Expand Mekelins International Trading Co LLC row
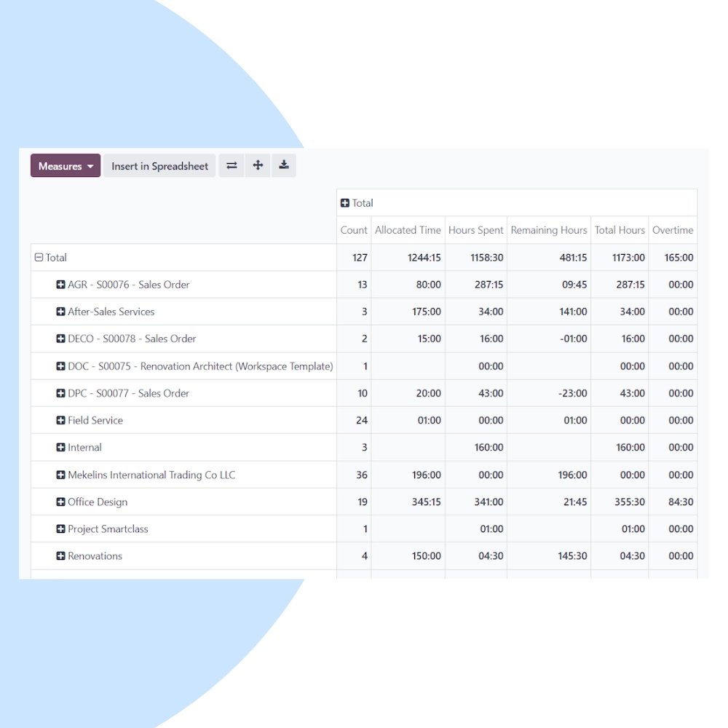This screenshot has height=728, width=728. click(61, 474)
